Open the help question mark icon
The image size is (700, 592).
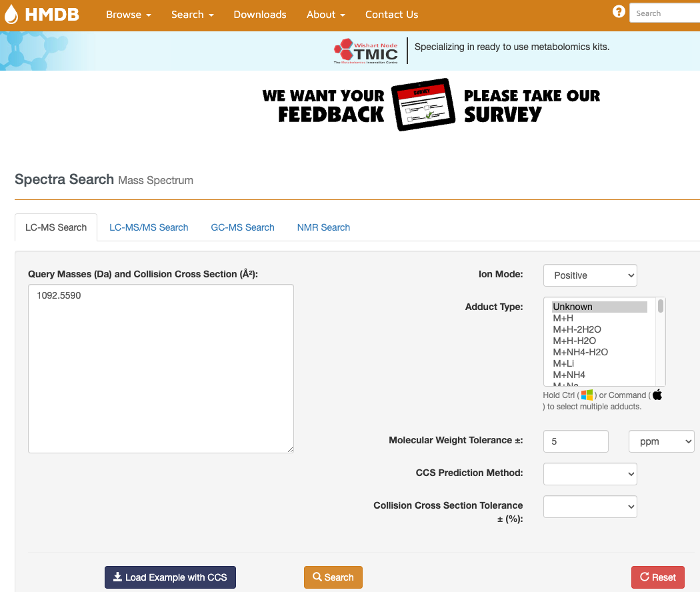[619, 12]
